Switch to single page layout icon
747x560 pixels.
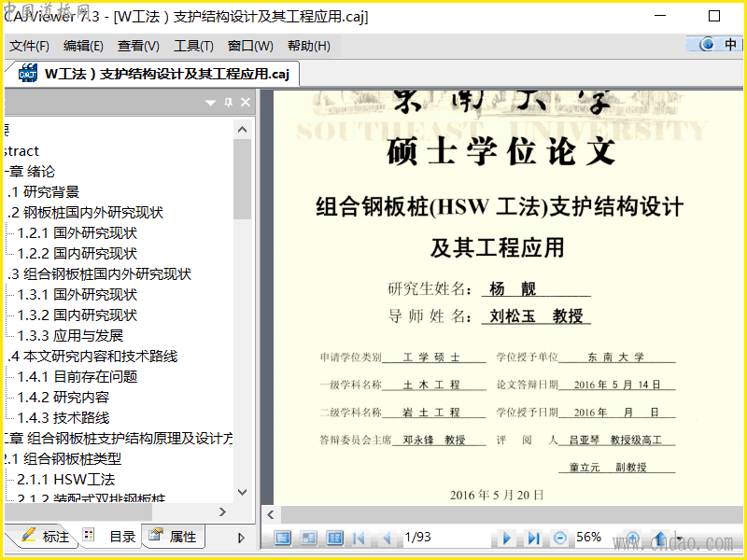pos(283,539)
